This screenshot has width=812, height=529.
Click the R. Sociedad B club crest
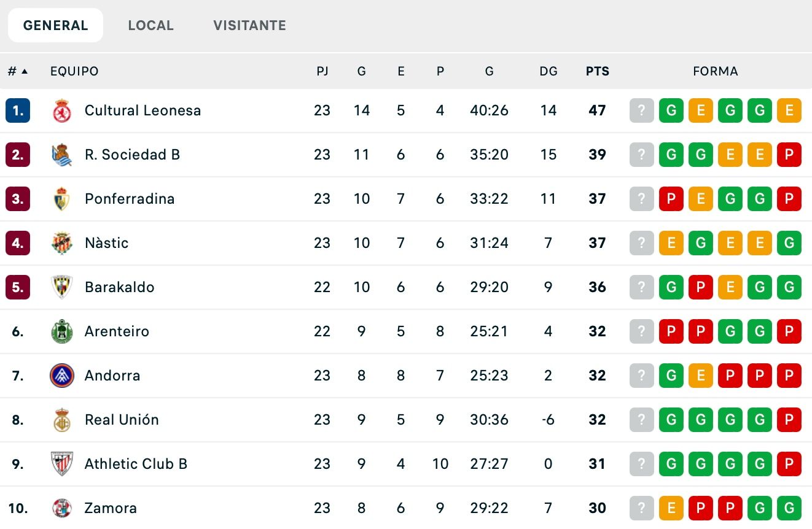click(x=61, y=155)
